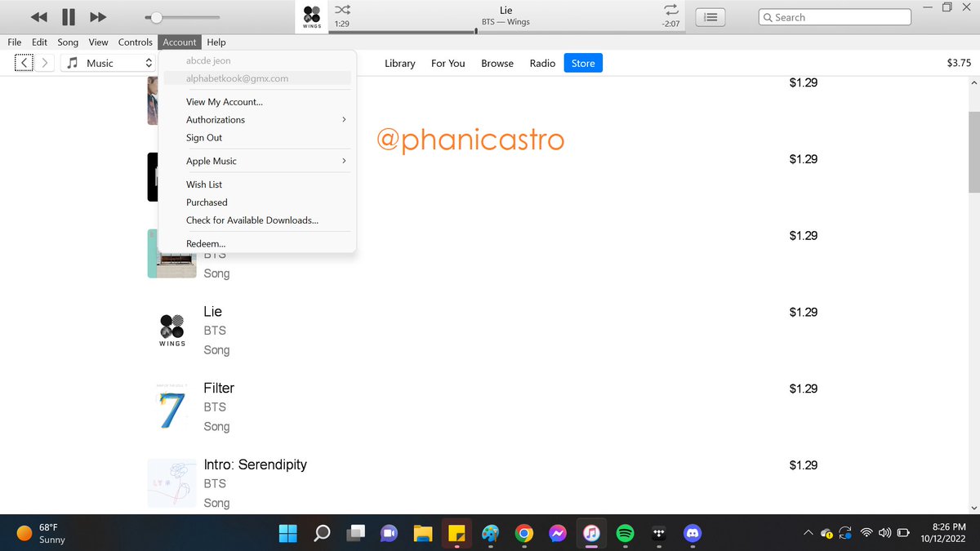The image size is (980, 551).
Task: Switch to the Browse tab
Action: (497, 63)
